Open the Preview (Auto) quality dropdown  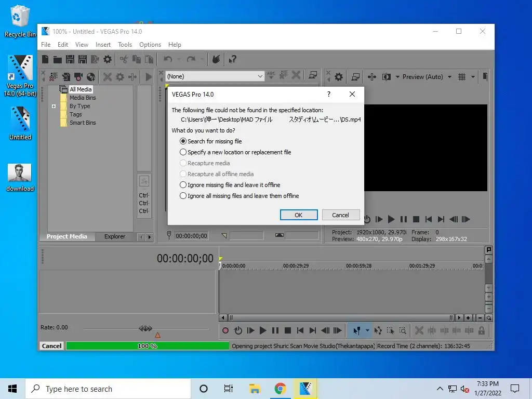[449, 77]
